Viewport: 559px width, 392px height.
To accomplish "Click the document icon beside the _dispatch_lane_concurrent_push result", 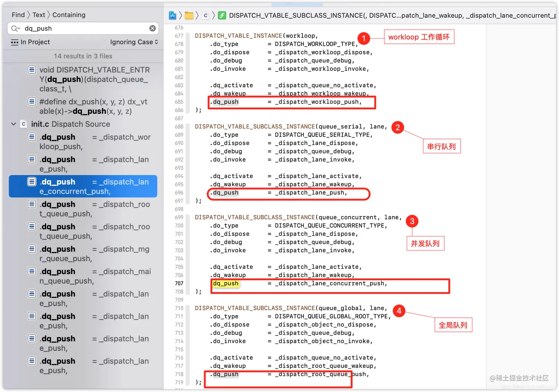I will point(32,182).
